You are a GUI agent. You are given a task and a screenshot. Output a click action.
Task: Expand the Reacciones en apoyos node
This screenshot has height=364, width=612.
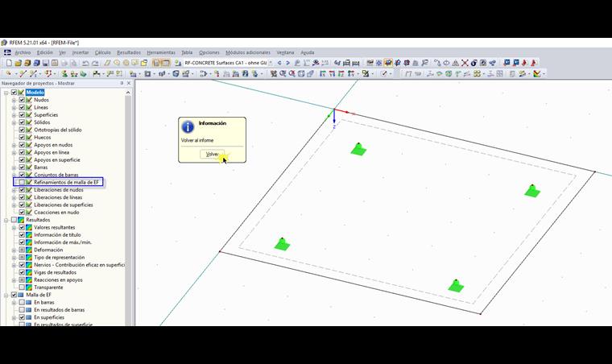click(14, 280)
